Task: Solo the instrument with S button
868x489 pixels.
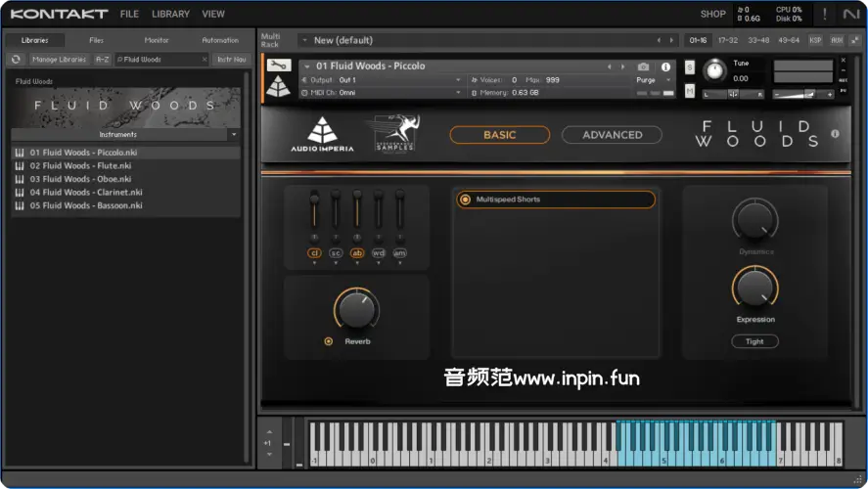Action: [x=690, y=67]
